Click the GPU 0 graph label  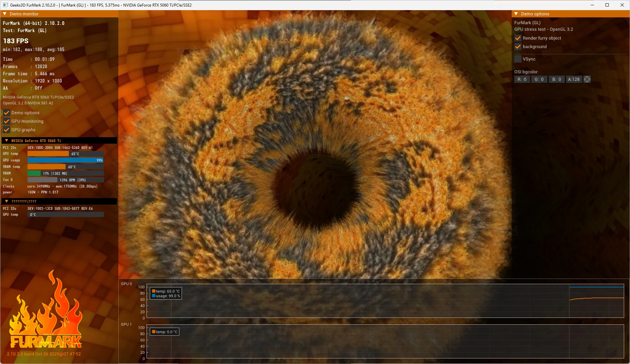tap(126, 284)
